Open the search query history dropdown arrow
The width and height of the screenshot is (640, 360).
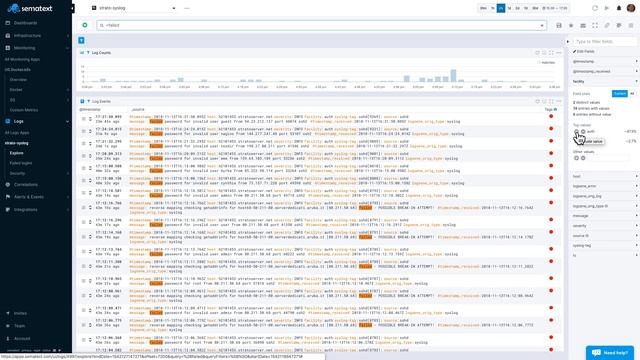[542, 25]
